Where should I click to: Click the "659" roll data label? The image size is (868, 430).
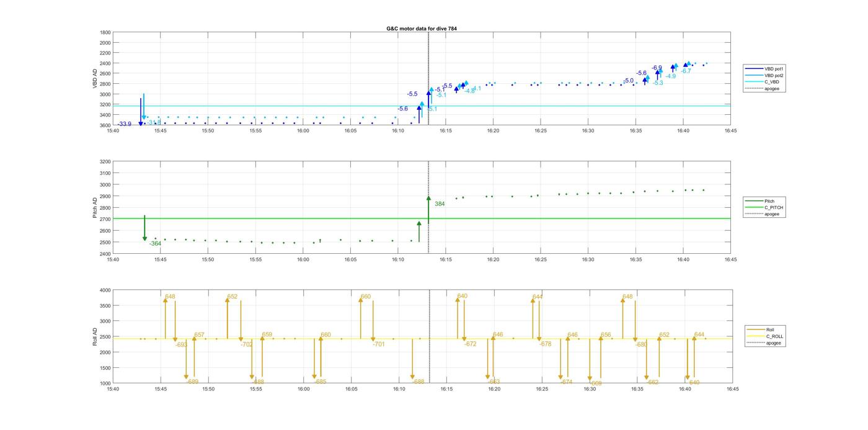[x=267, y=334]
